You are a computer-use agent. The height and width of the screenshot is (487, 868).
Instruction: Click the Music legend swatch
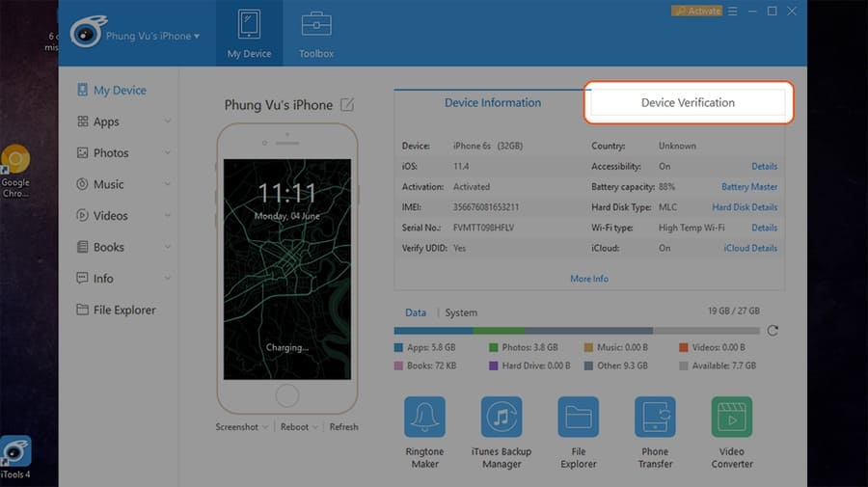588,347
